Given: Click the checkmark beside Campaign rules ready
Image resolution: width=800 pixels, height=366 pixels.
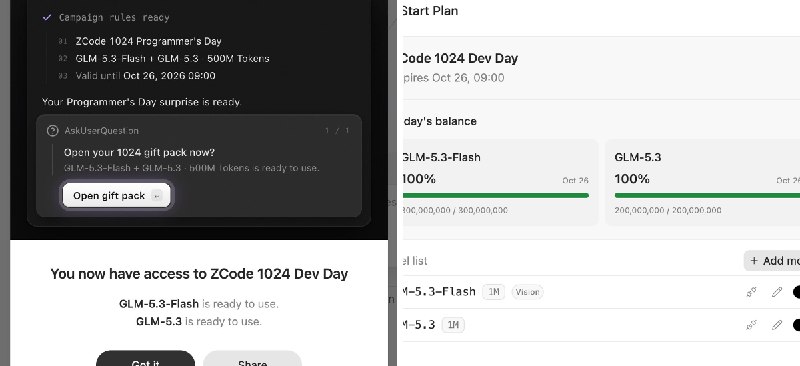Looking at the screenshot, I should (47, 17).
